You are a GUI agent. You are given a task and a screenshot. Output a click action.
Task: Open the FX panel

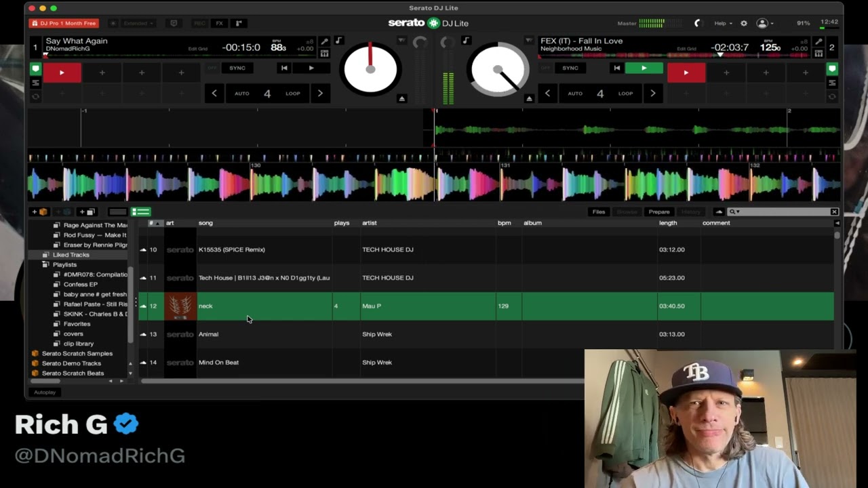pyautogui.click(x=219, y=23)
